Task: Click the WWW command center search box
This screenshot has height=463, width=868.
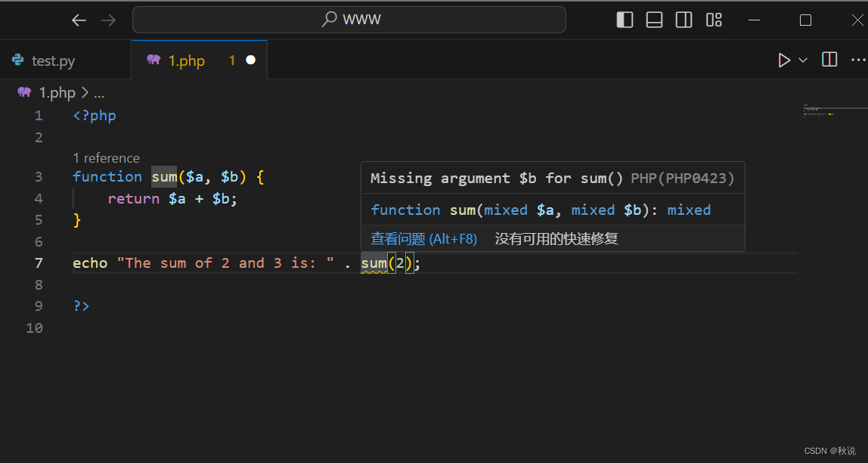Action: [x=349, y=20]
